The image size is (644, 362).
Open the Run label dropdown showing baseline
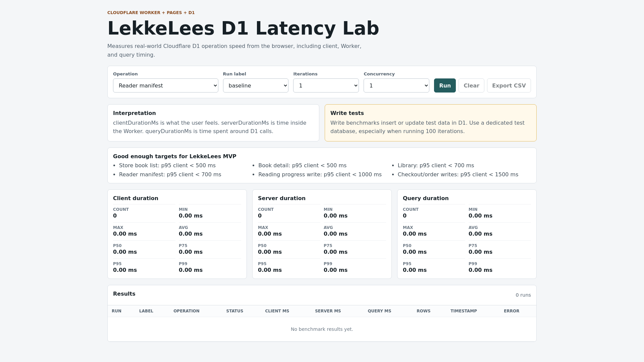click(x=256, y=85)
